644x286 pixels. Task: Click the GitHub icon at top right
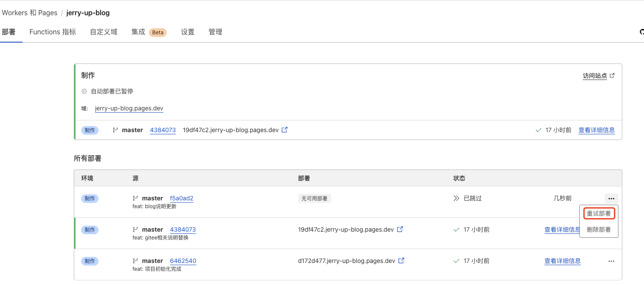(x=641, y=32)
